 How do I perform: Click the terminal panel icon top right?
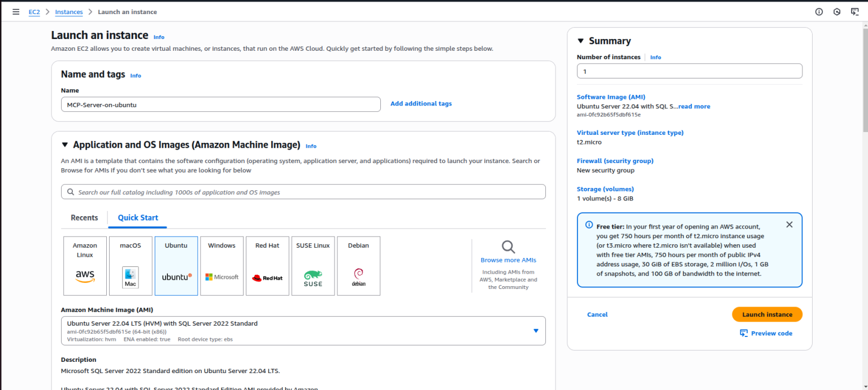855,11
